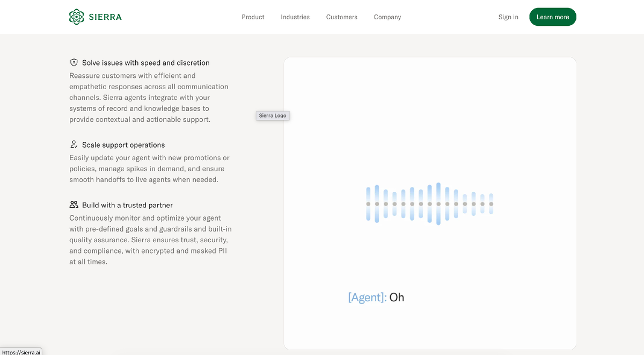The height and width of the screenshot is (355, 644).
Task: Open the Industries menu
Action: tap(295, 17)
